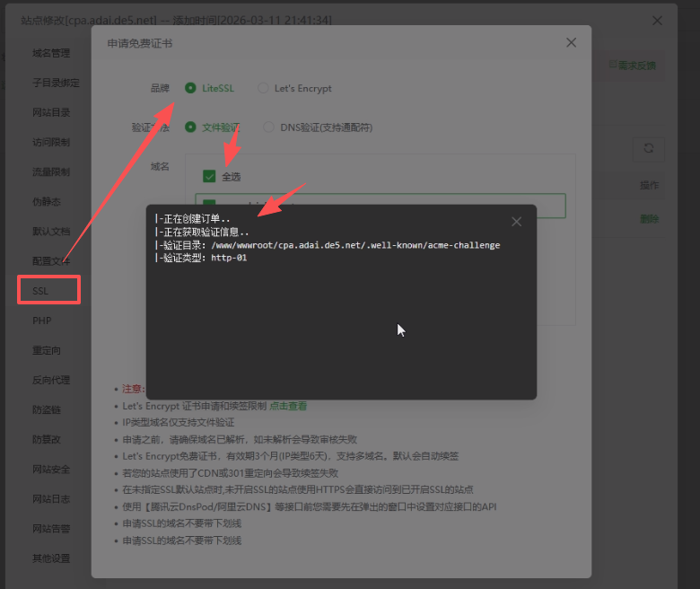Image resolution: width=700 pixels, height=589 pixels.
Task: Click the 需求反馈 feedback link
Action: (633, 66)
